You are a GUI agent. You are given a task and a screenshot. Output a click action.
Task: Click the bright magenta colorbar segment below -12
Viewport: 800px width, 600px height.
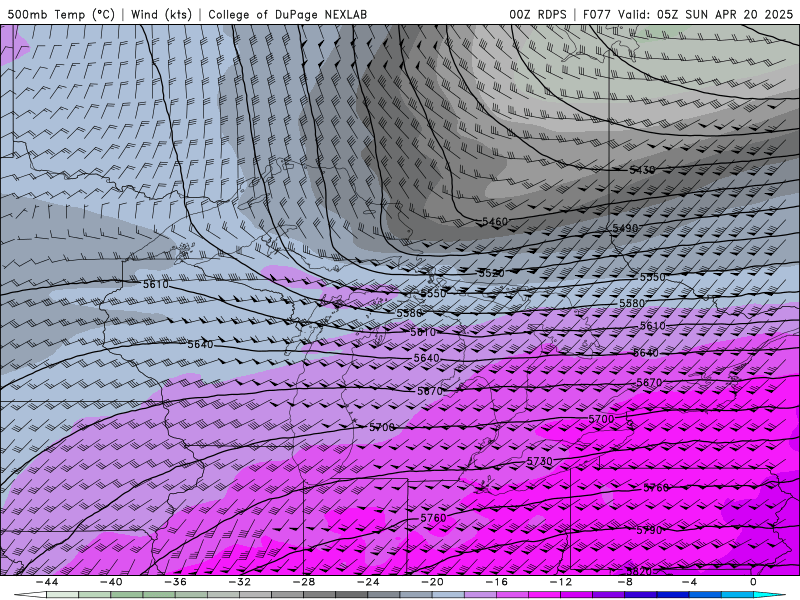coord(544,595)
